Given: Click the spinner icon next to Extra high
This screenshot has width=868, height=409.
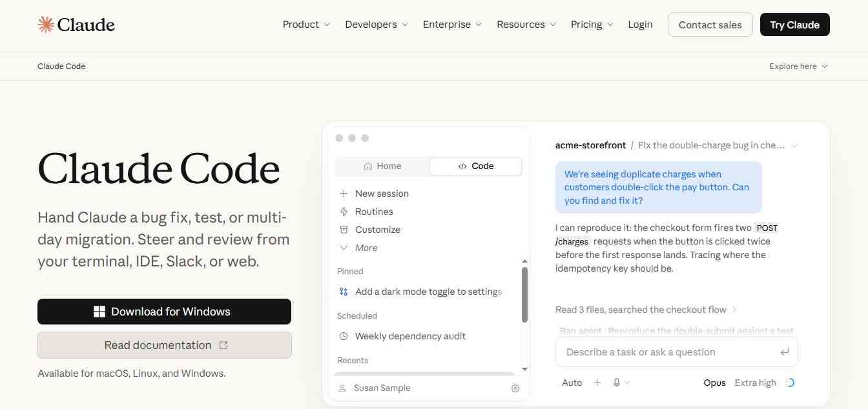Looking at the screenshot, I should pos(790,383).
